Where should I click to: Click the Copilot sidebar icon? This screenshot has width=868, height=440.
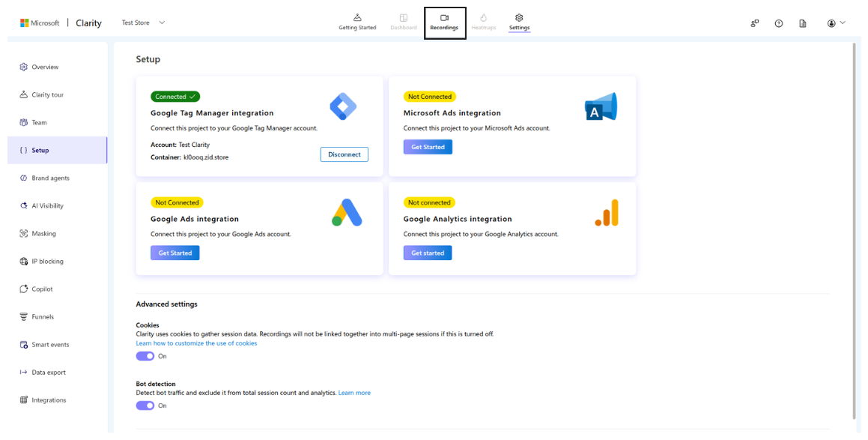click(23, 289)
